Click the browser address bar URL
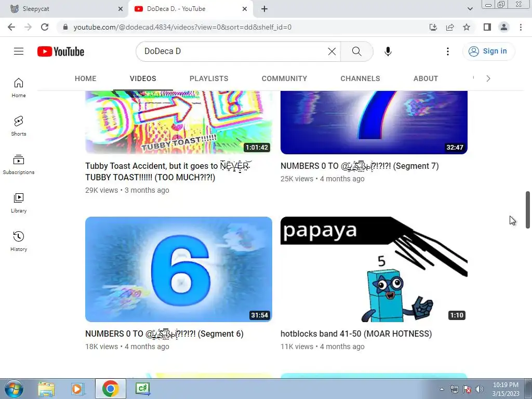532x399 pixels. [182, 27]
